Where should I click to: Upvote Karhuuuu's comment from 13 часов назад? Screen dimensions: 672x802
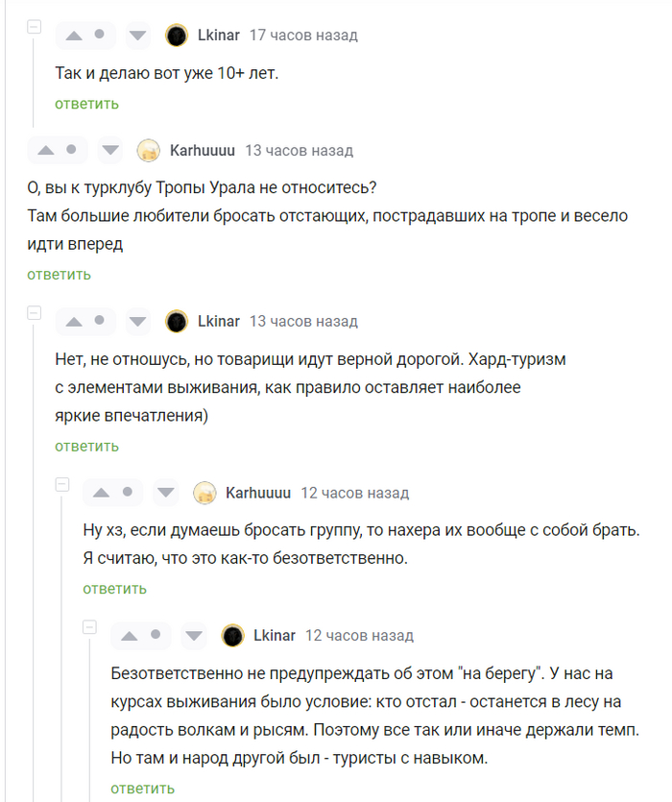point(45,151)
